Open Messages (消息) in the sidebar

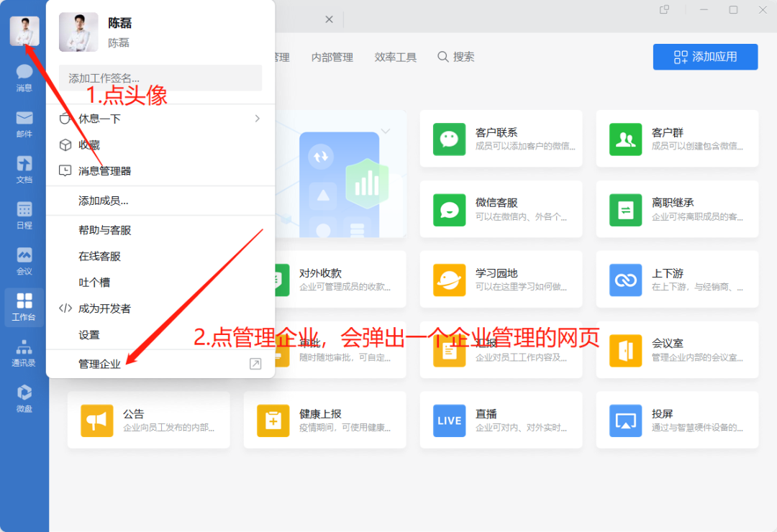pos(24,78)
